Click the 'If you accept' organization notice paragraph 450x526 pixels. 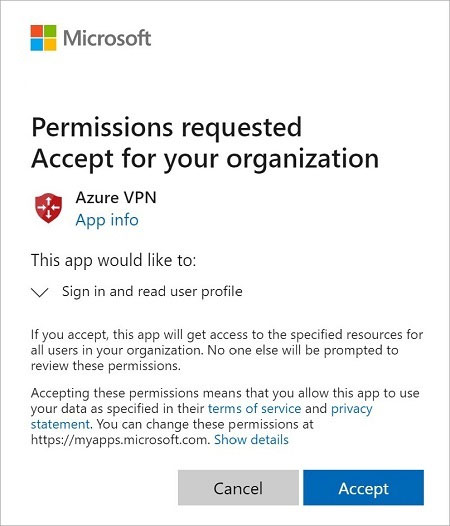tap(227, 350)
